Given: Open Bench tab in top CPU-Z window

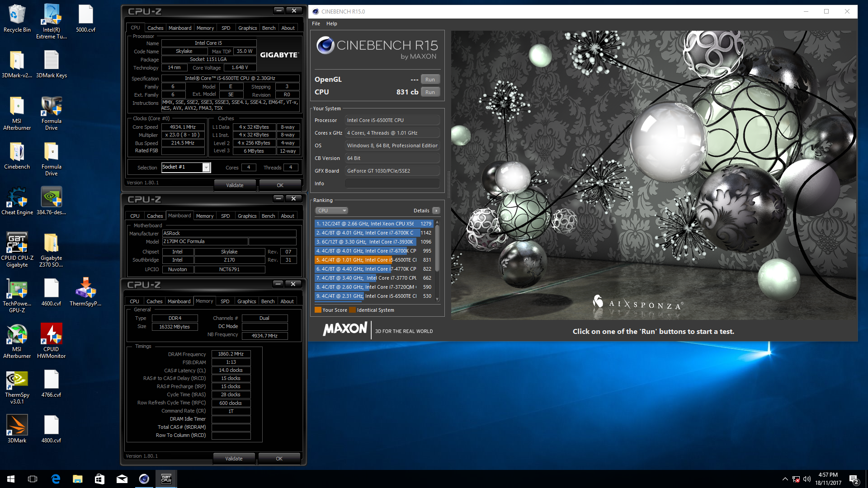Looking at the screenshot, I should tap(269, 28).
